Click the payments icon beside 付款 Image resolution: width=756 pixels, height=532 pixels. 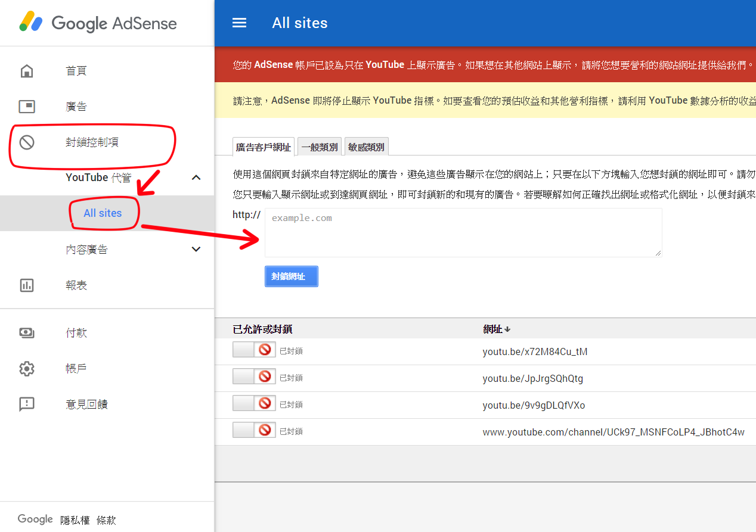27,333
